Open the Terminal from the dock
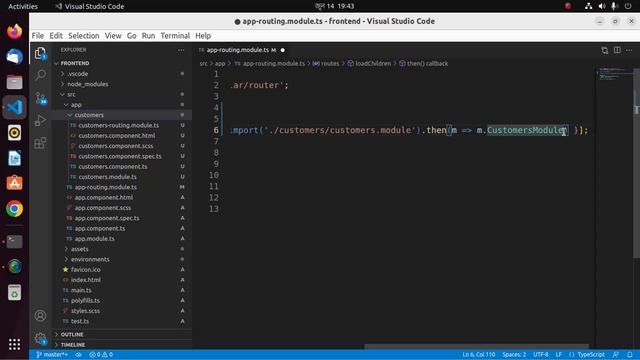 [x=15, y=241]
